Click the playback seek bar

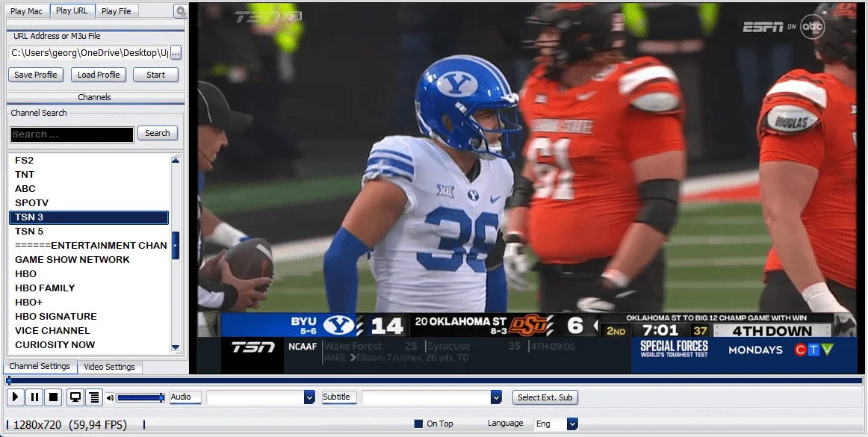434,380
